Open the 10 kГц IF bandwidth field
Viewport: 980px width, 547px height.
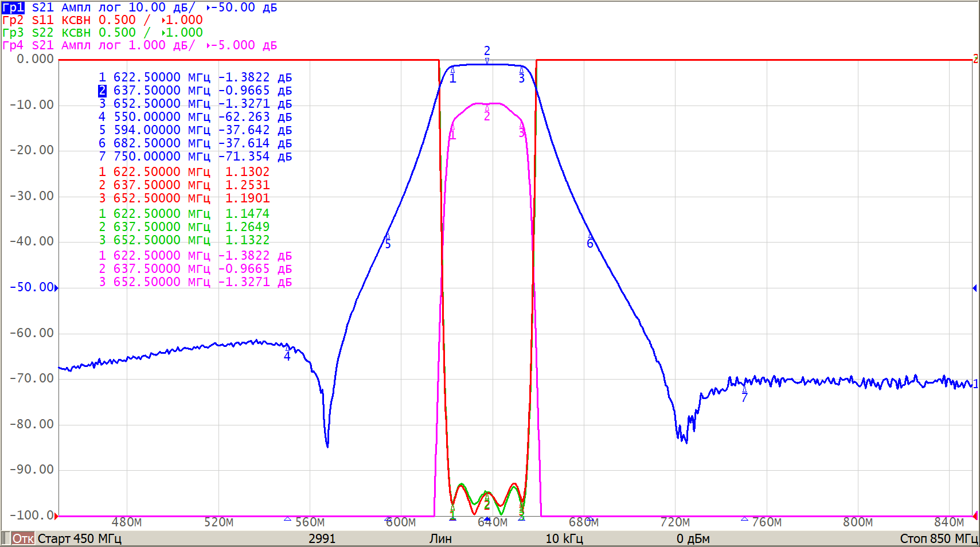pyautogui.click(x=564, y=538)
